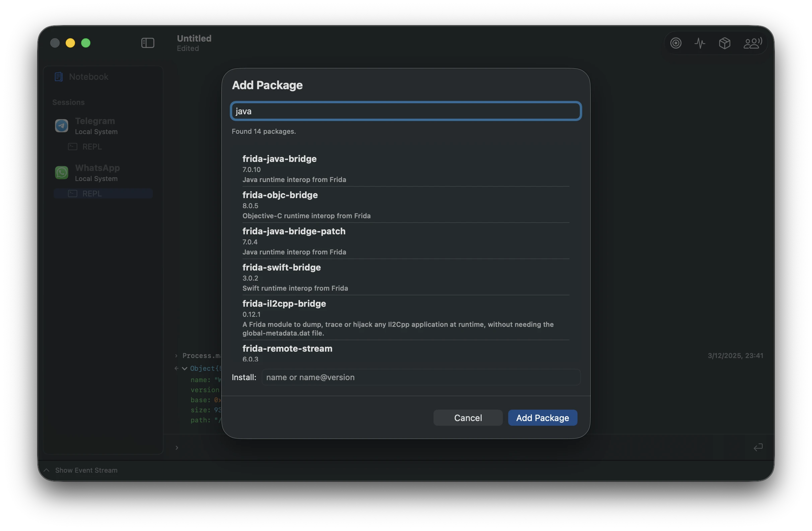Click the yellow minimize window button

pyautogui.click(x=70, y=43)
